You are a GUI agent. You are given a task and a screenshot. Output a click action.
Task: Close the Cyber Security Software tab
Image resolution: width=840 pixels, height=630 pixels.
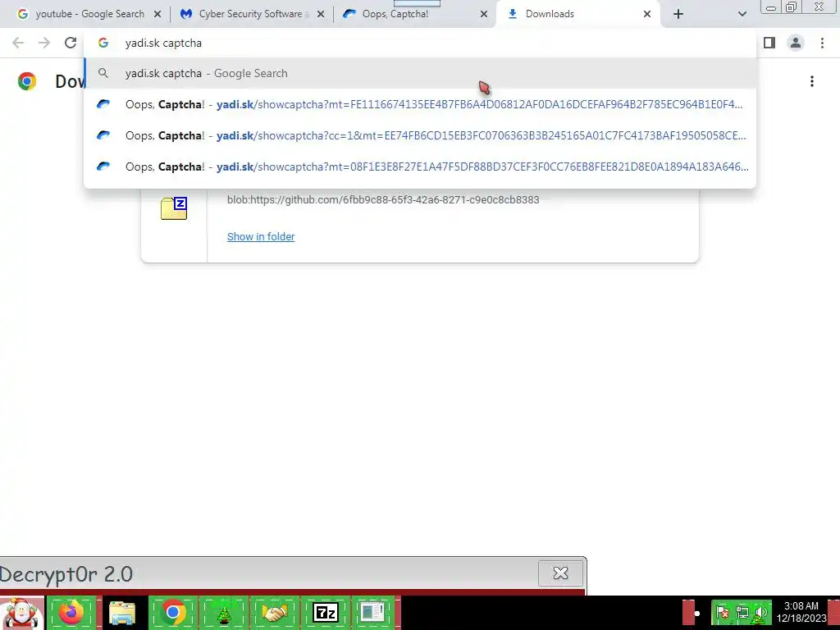tap(321, 15)
